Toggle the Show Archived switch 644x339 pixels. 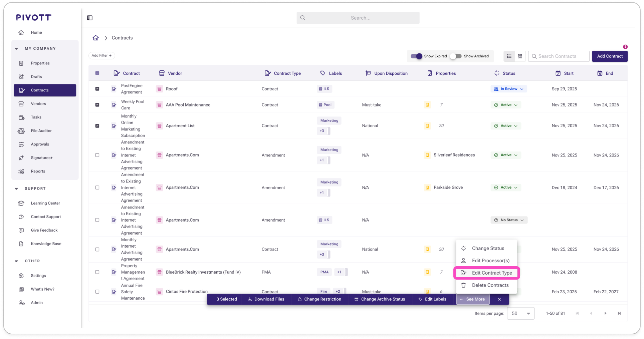coord(456,56)
